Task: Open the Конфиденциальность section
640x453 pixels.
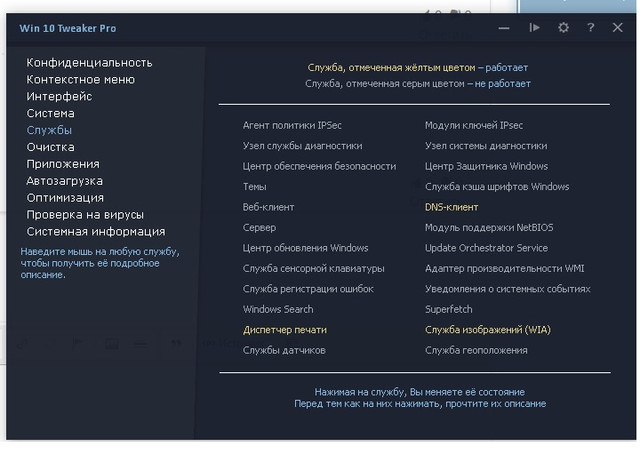Action: pyautogui.click(x=89, y=62)
